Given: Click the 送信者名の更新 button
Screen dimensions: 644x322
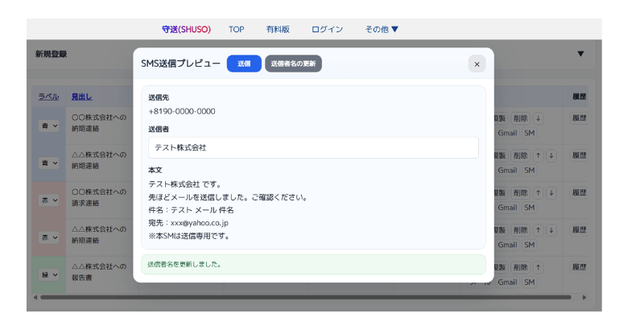Looking at the screenshot, I should click(293, 64).
